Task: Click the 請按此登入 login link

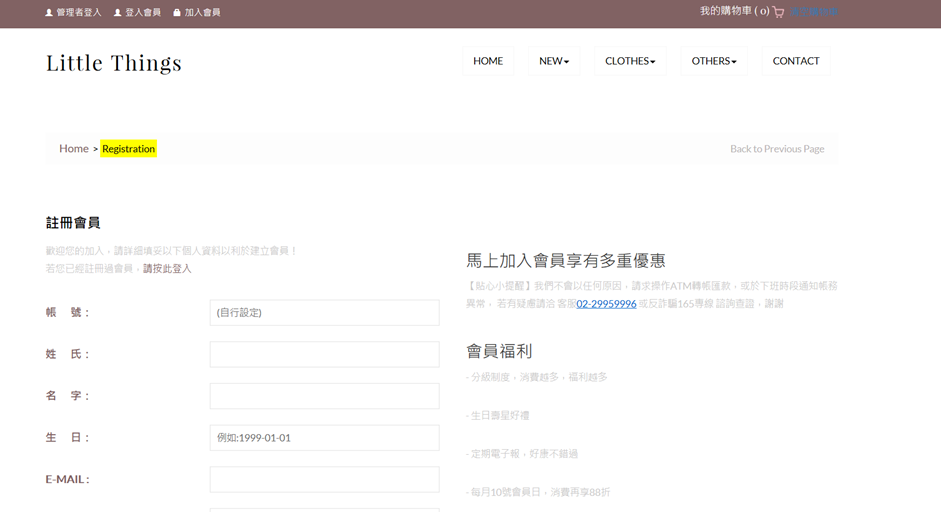Action: point(167,268)
